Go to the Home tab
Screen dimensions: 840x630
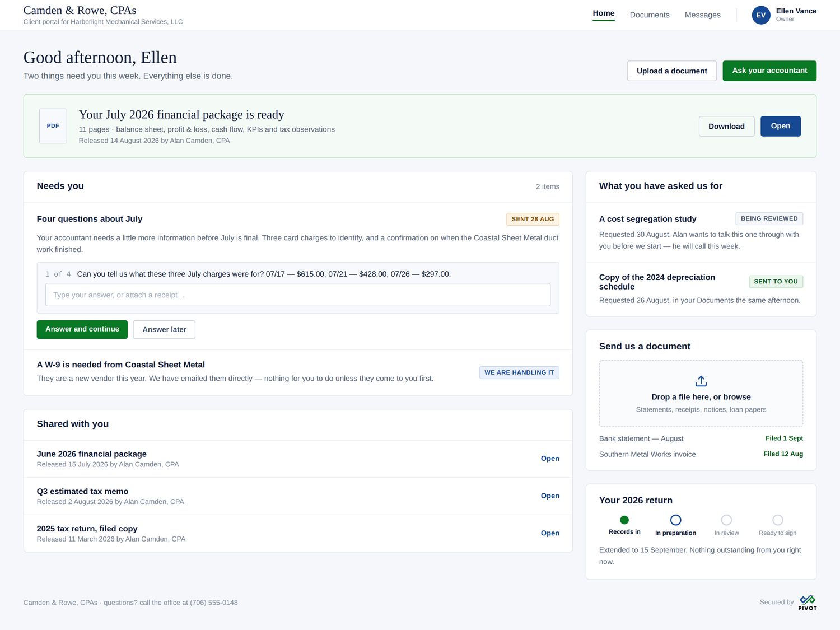604,13
